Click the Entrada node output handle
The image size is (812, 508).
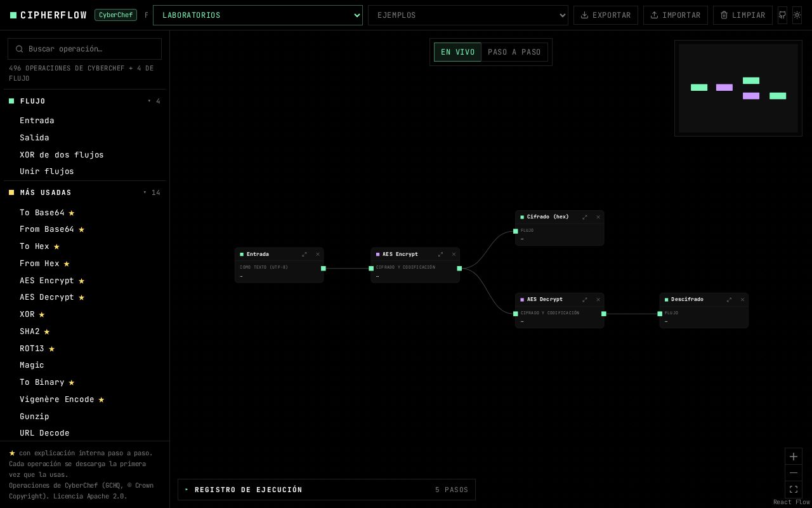[324, 269]
